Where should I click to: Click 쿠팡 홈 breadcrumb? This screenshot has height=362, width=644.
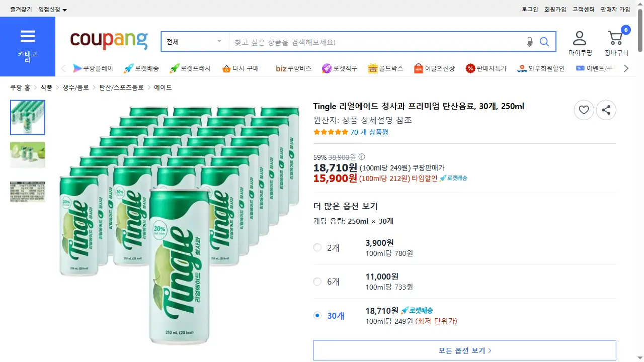20,87
